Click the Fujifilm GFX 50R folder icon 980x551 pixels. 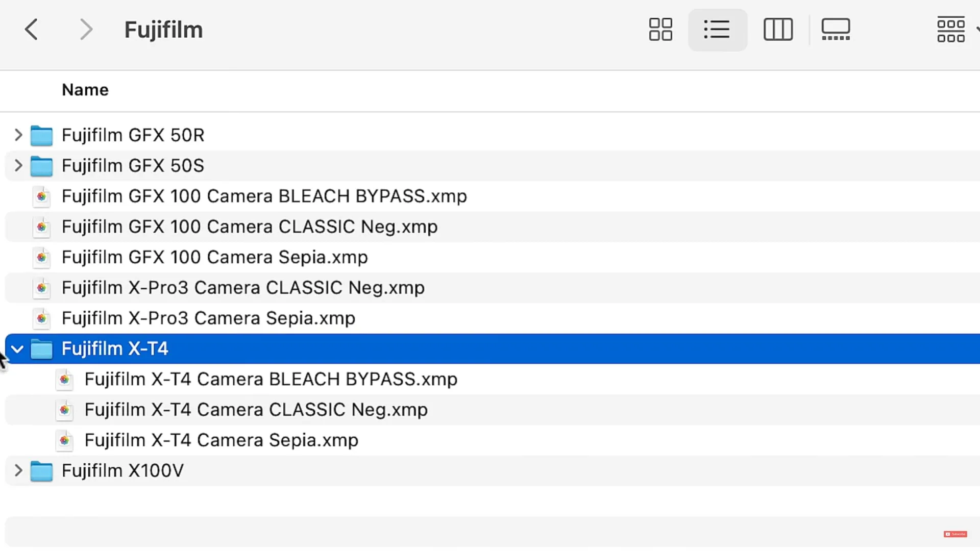coord(41,136)
